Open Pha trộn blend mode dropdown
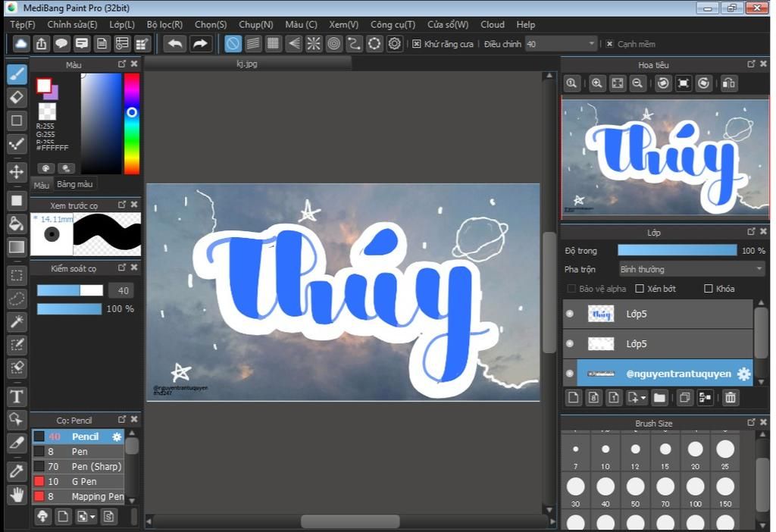Image resolution: width=776 pixels, height=532 pixels. click(x=691, y=269)
